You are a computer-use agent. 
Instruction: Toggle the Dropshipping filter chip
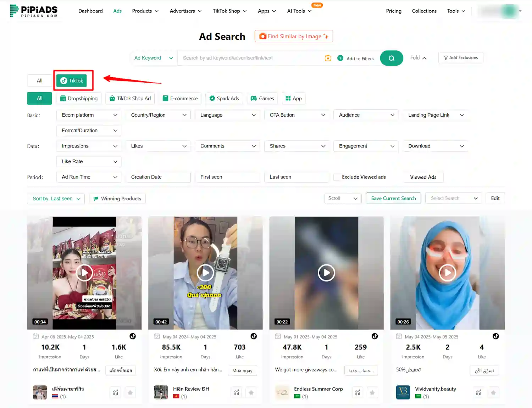tap(78, 98)
